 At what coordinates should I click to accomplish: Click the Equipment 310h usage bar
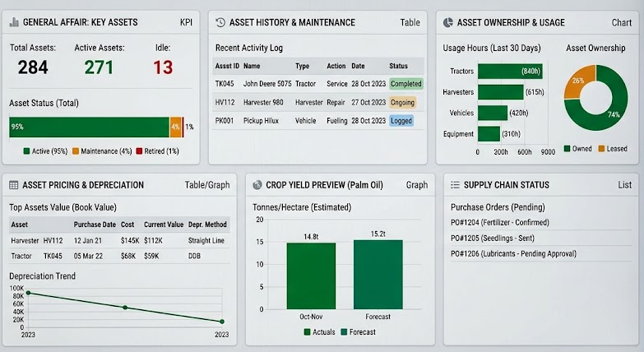(489, 134)
